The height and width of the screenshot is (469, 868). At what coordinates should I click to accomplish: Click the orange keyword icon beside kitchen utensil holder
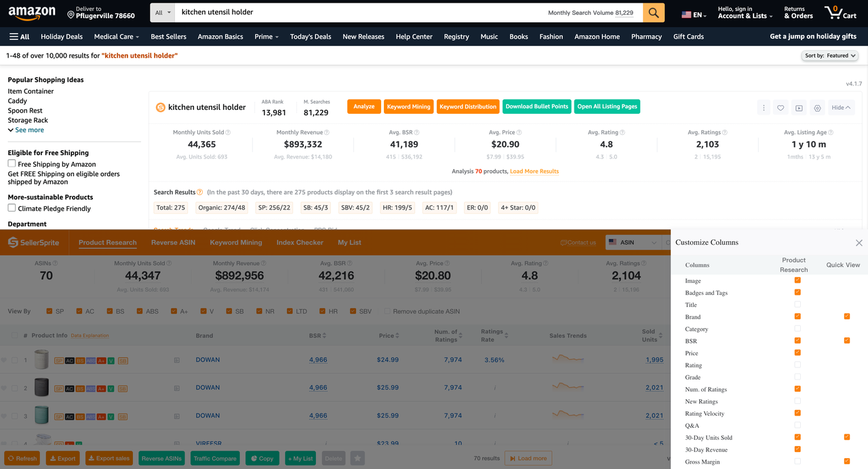point(161,107)
